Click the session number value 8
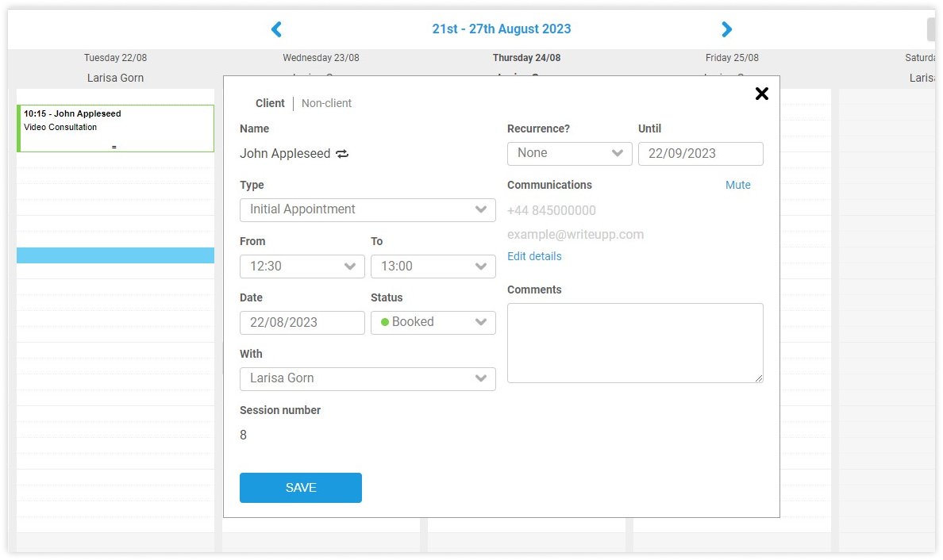Image resolution: width=943 pixels, height=560 pixels. pyautogui.click(x=243, y=435)
